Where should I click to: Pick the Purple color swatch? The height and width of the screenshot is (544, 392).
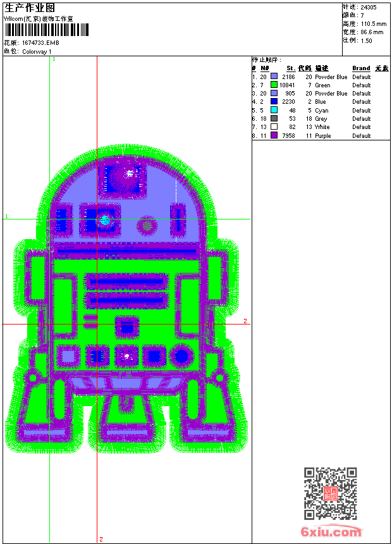[274, 135]
